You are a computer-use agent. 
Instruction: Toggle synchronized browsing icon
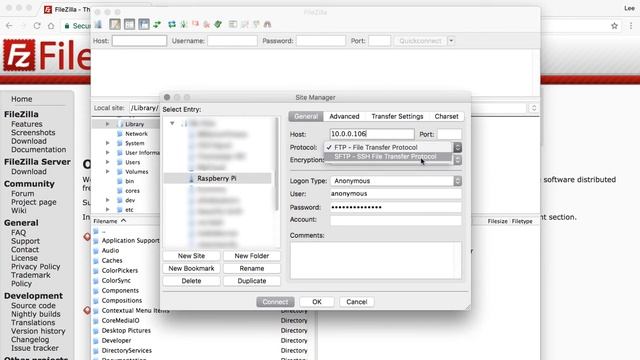click(x=256, y=24)
